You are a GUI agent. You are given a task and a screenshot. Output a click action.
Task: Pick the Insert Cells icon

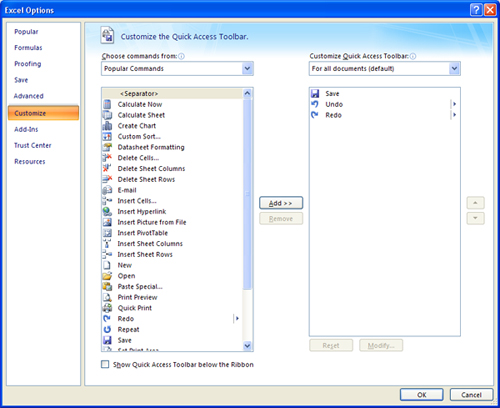click(x=107, y=201)
